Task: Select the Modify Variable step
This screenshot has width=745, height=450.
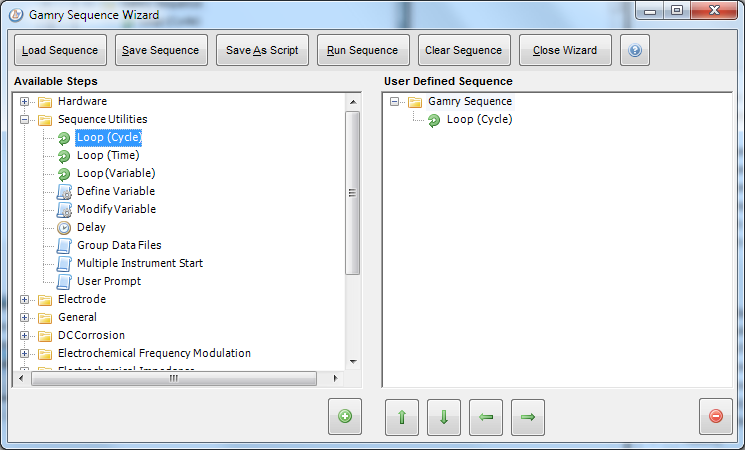Action: pyautogui.click(x=116, y=209)
